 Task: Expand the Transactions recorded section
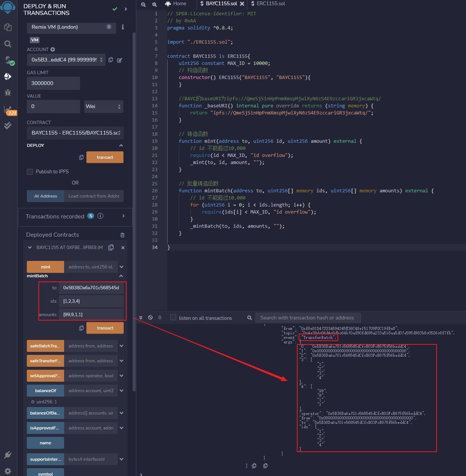pos(123,216)
